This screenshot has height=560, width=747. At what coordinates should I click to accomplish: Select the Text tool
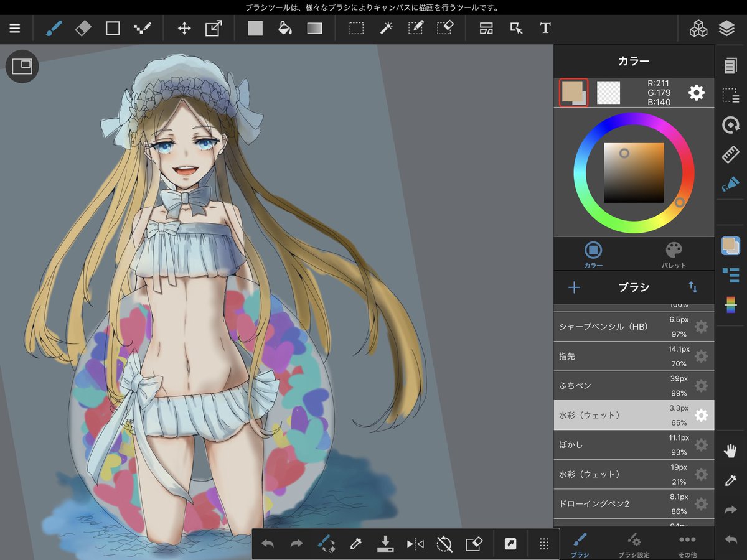(x=545, y=29)
